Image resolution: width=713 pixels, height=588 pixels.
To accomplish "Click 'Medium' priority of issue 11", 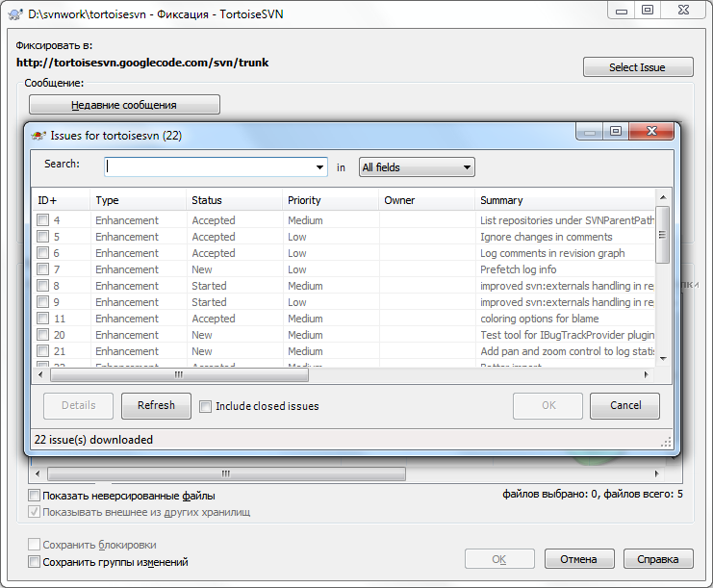I will (x=305, y=319).
